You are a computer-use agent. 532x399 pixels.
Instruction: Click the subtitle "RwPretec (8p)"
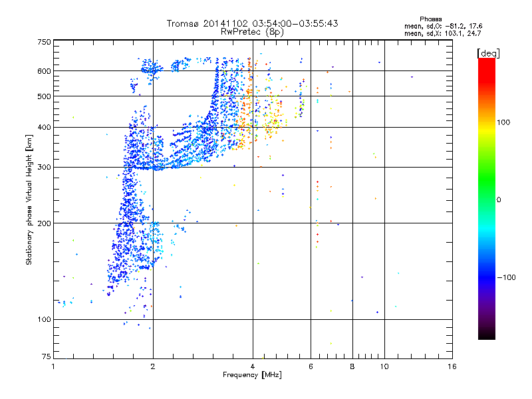[x=252, y=32]
